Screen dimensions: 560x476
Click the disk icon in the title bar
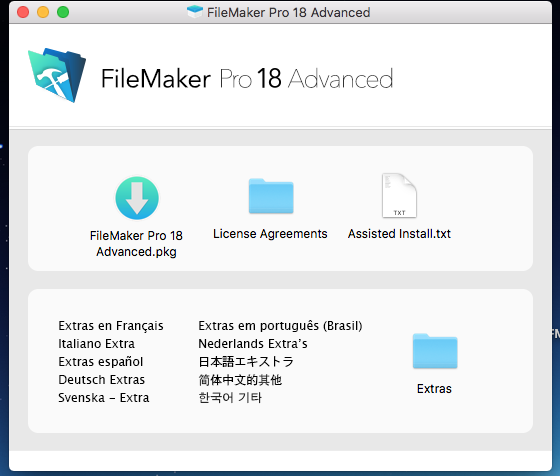coord(195,12)
